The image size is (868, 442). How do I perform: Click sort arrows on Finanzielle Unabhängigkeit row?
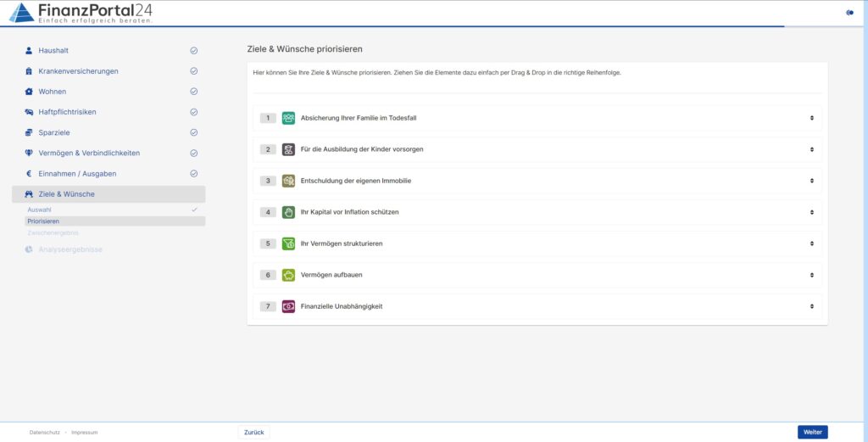[x=811, y=306]
